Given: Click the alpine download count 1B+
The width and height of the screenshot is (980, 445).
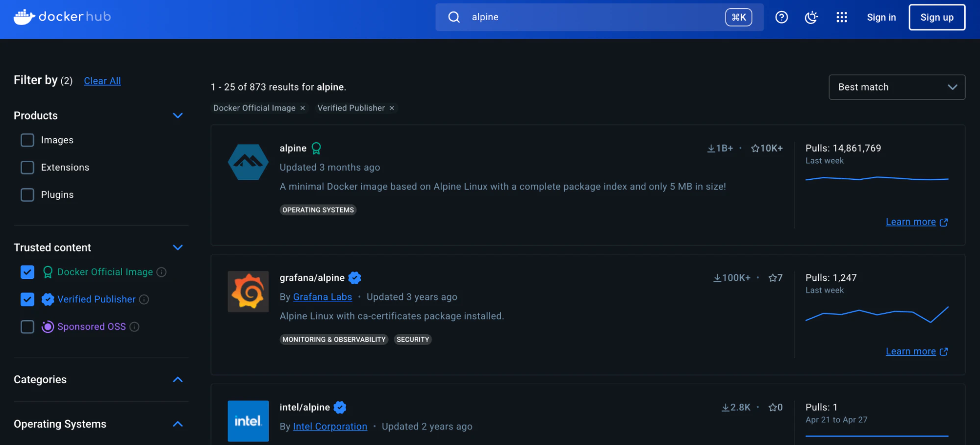Looking at the screenshot, I should [720, 148].
